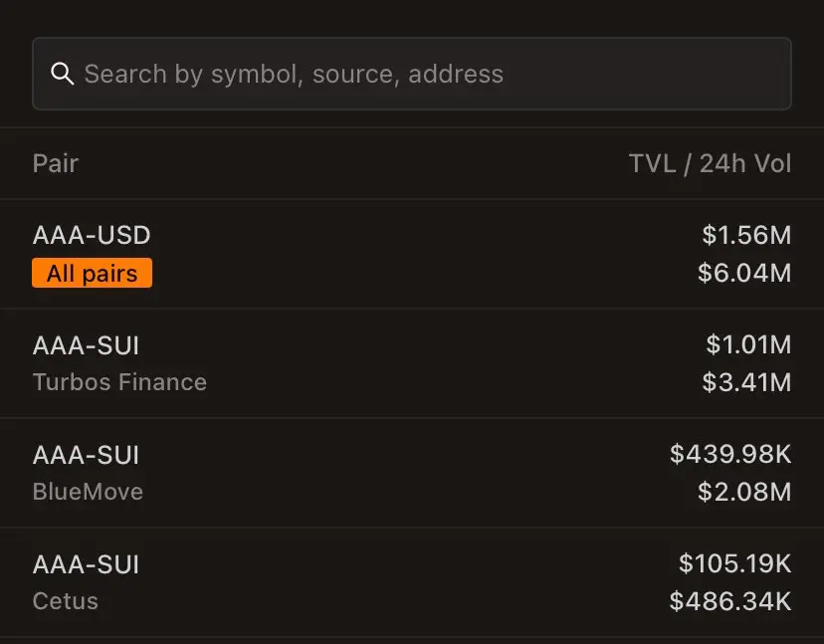
Task: Click the $439.98K TVL value
Action: 732,454
